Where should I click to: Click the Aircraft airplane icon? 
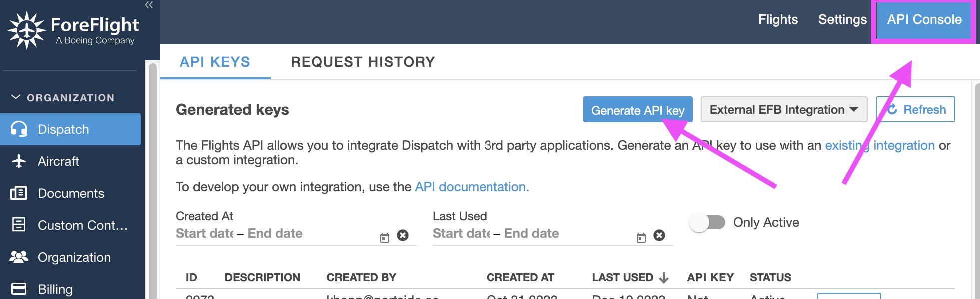(x=19, y=161)
